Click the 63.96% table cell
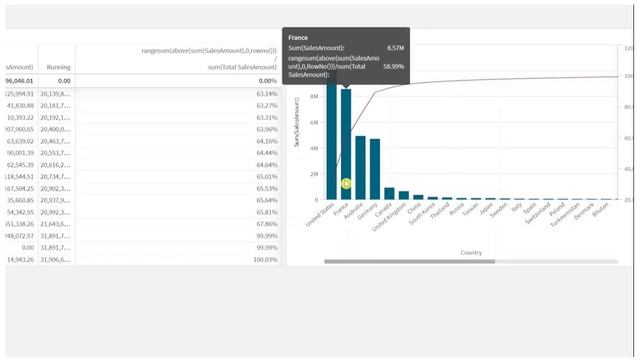Viewport: 640px width, 360px height. pyautogui.click(x=267, y=129)
